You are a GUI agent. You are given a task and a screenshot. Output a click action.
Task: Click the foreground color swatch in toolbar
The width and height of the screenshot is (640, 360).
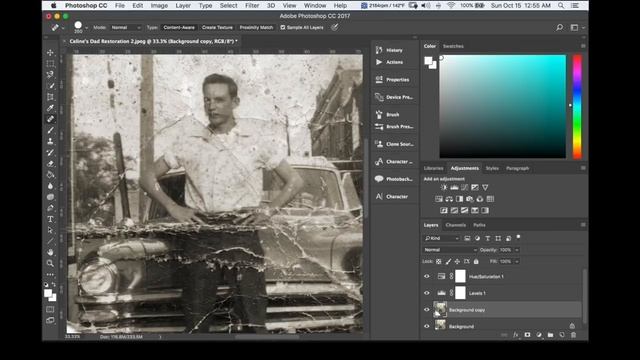point(48,293)
